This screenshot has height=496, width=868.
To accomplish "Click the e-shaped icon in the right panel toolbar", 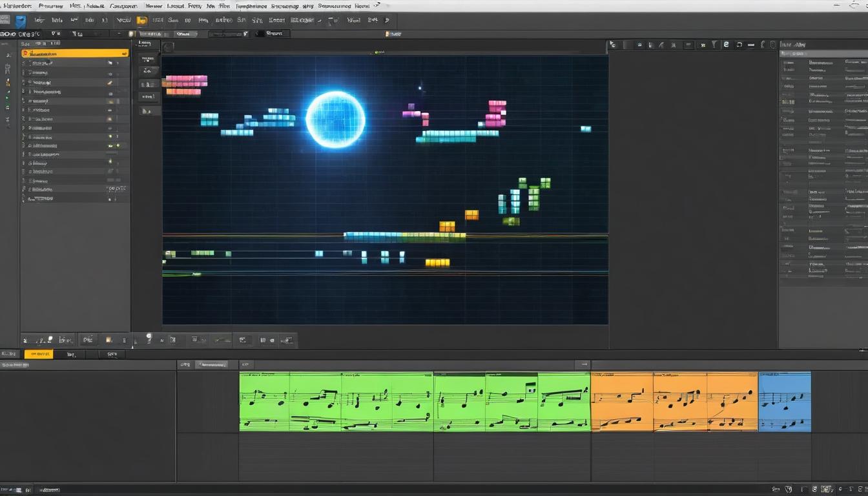I will pos(727,45).
